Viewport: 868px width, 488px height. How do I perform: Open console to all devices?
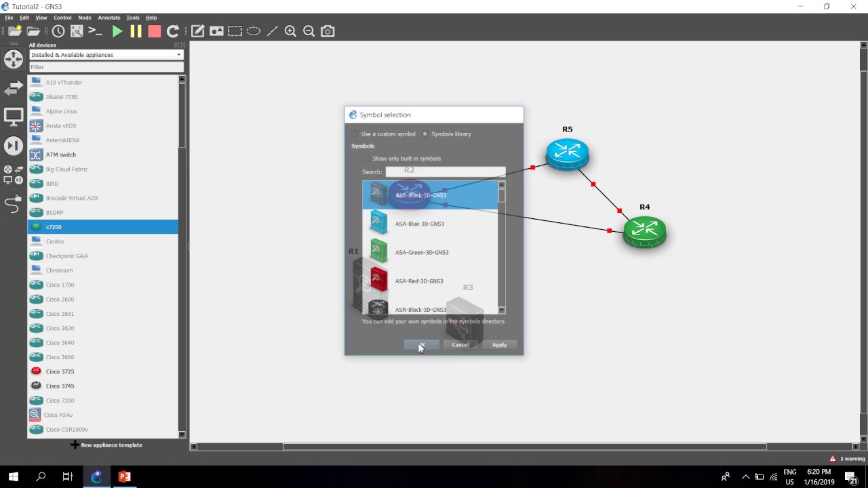point(96,31)
